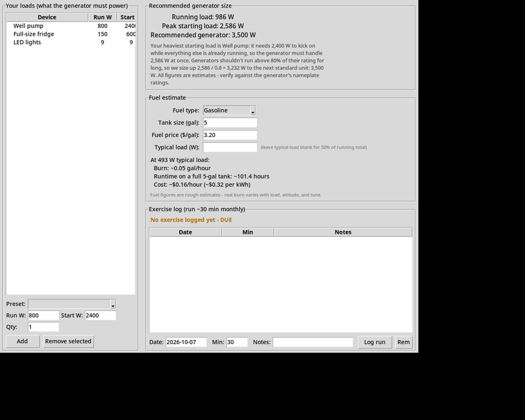This screenshot has height=420, width=525.
Task: Open the Preset dropdown
Action: click(72, 304)
